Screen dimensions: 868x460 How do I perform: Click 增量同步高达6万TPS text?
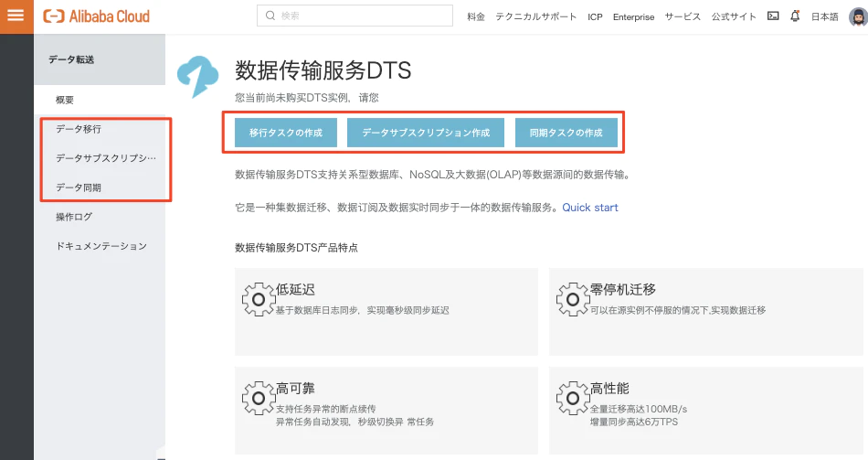point(634,422)
